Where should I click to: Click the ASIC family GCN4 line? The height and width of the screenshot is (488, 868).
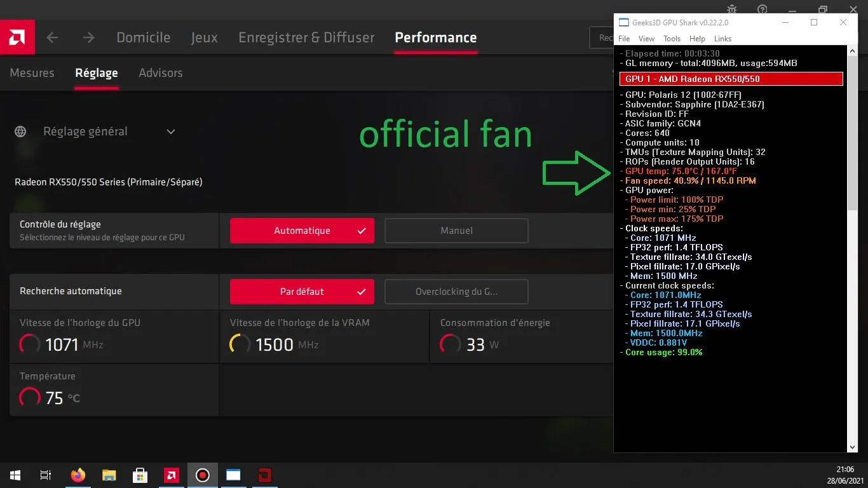[x=660, y=123]
